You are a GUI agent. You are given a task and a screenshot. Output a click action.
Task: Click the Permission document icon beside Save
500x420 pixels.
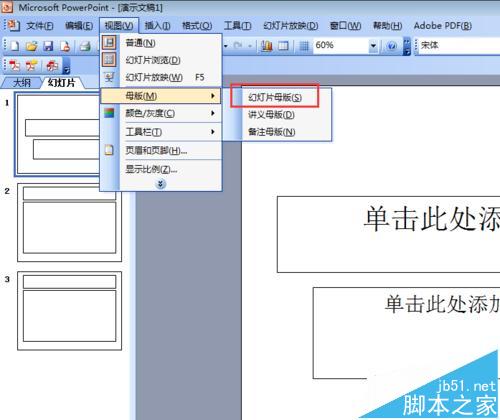(x=65, y=46)
